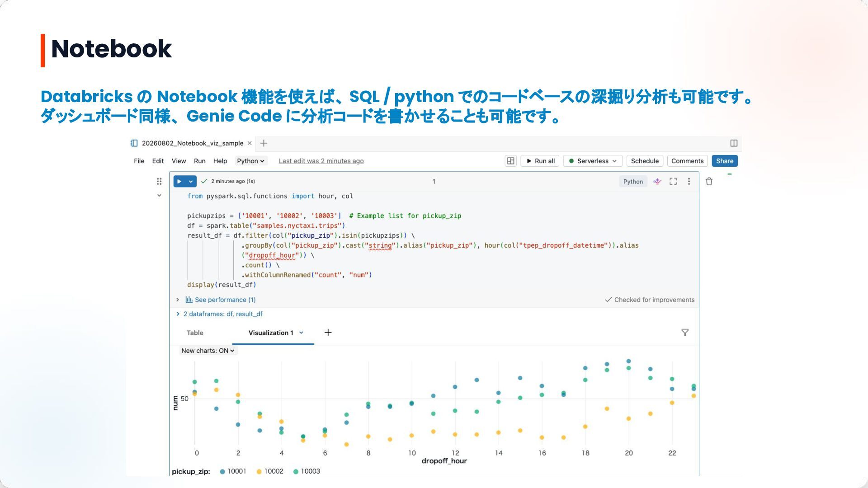Open the Serverless compute dropdown
Screen dimensions: 868x488
[593, 161]
